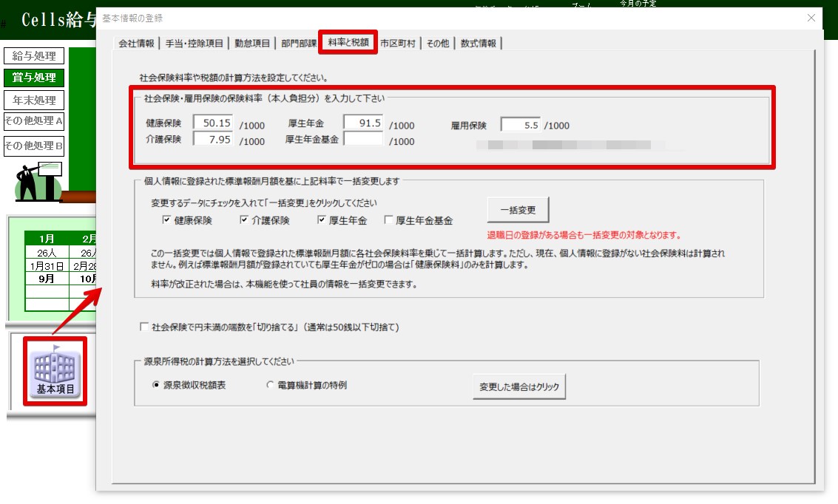838x504 pixels.
Task: Check the 切り捨てる rounding option checkbox
Action: pyautogui.click(x=144, y=327)
